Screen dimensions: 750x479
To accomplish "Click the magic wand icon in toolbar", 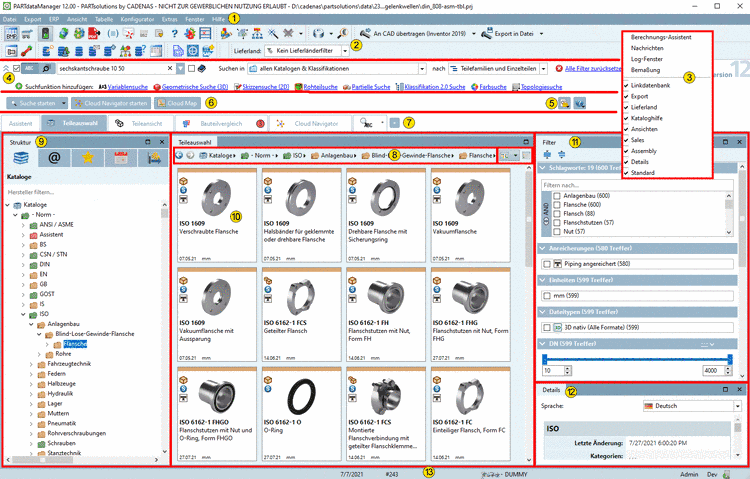I will 273,33.
